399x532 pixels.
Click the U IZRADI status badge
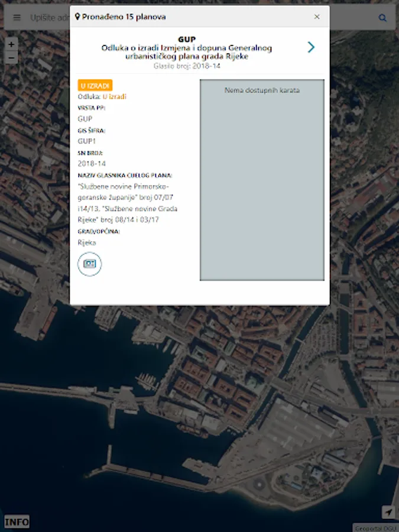(x=95, y=86)
